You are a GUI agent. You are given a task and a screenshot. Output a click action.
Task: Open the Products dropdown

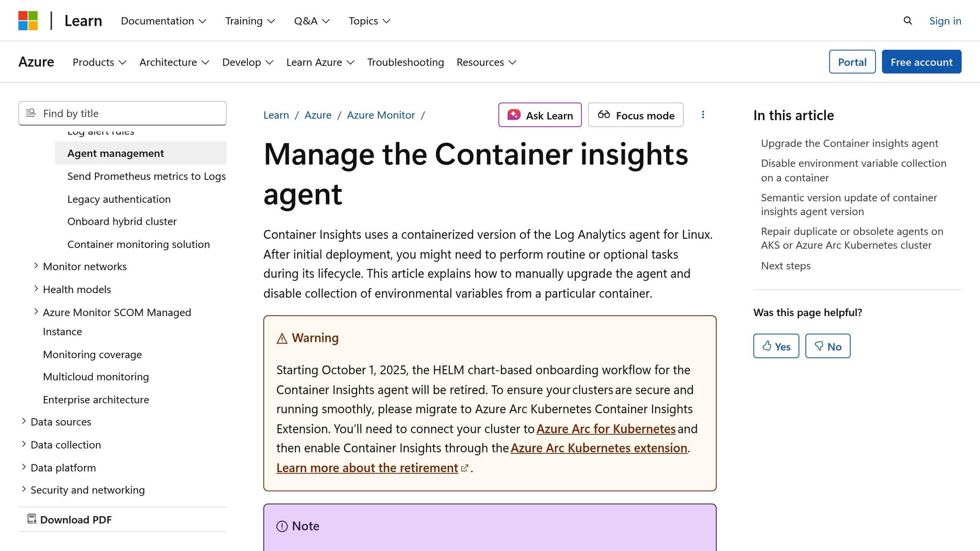99,62
